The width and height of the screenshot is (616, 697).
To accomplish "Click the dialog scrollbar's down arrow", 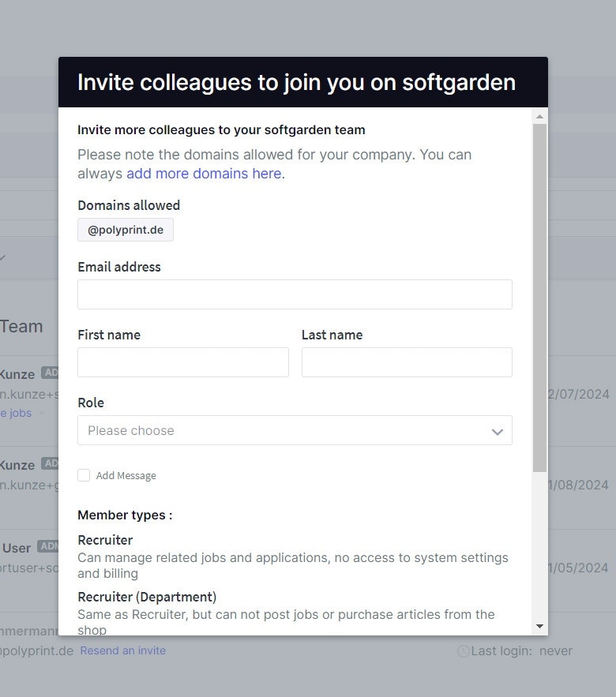I will [539, 626].
